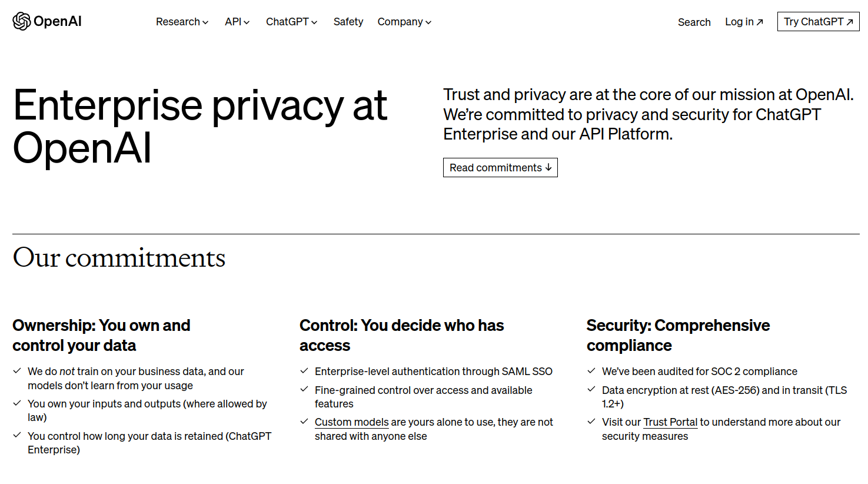Click checkmark beside SOC 2 compliance item

pyautogui.click(x=591, y=371)
